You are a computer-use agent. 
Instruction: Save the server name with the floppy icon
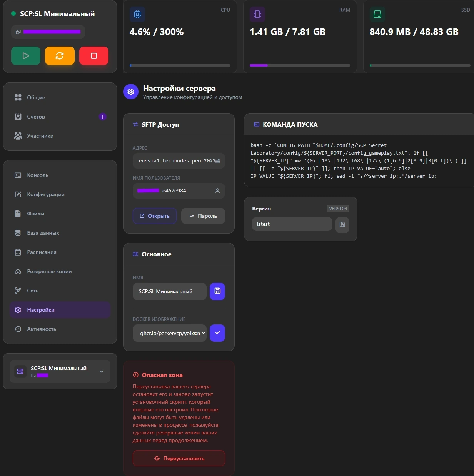coord(217,291)
